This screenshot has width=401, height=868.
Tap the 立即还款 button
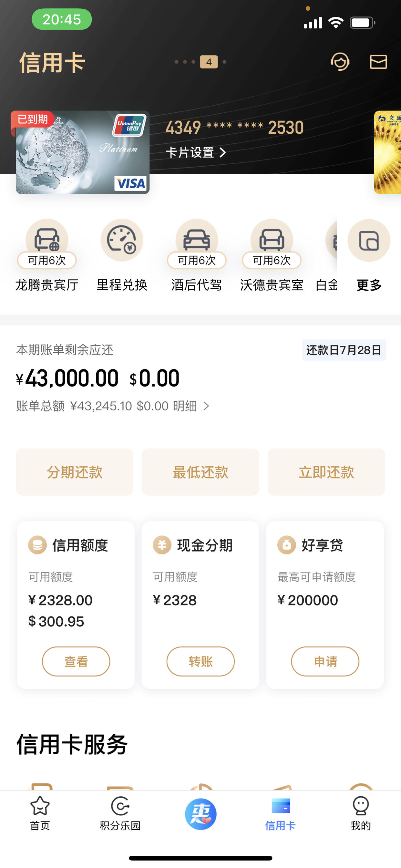[326, 472]
